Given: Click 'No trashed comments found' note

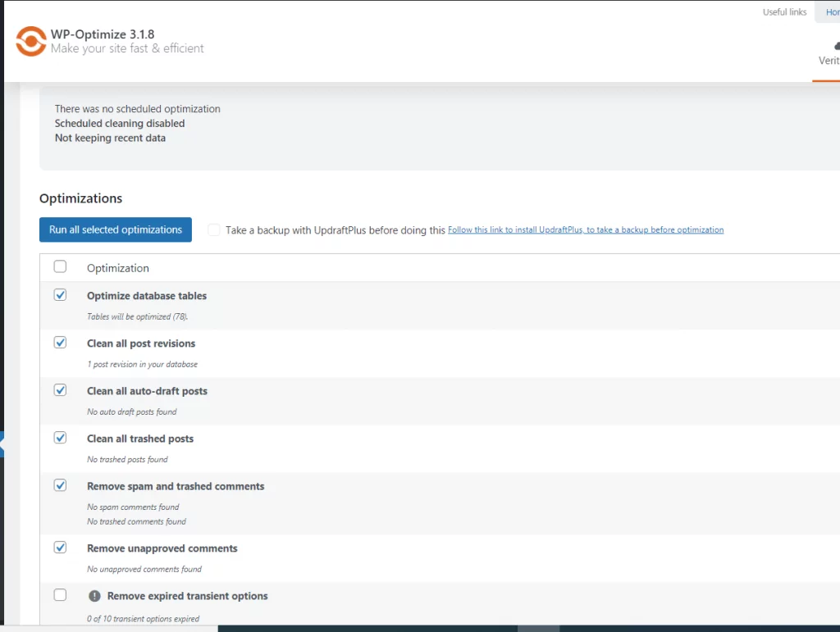Looking at the screenshot, I should coord(137,521).
